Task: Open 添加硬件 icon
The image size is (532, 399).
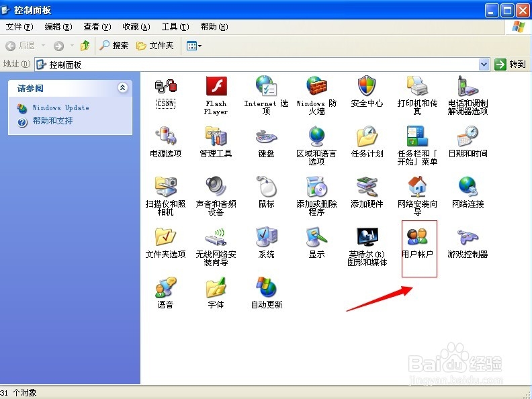Action: [367, 186]
